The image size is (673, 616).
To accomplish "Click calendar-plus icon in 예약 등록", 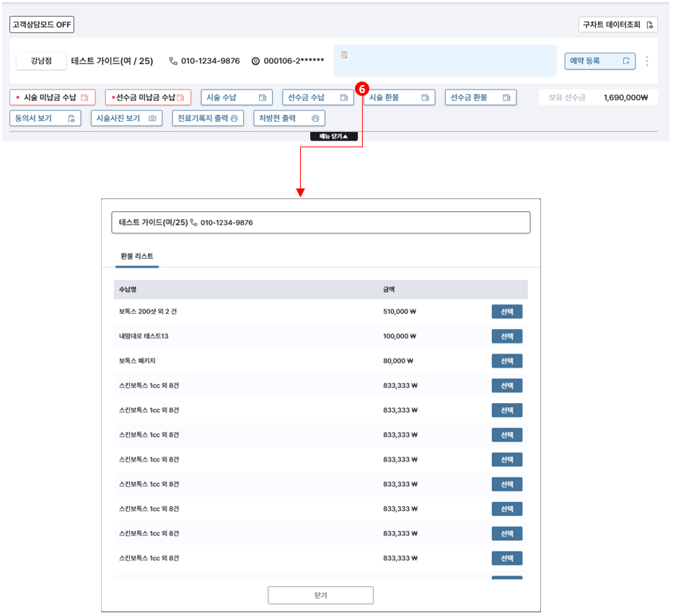I will 626,61.
